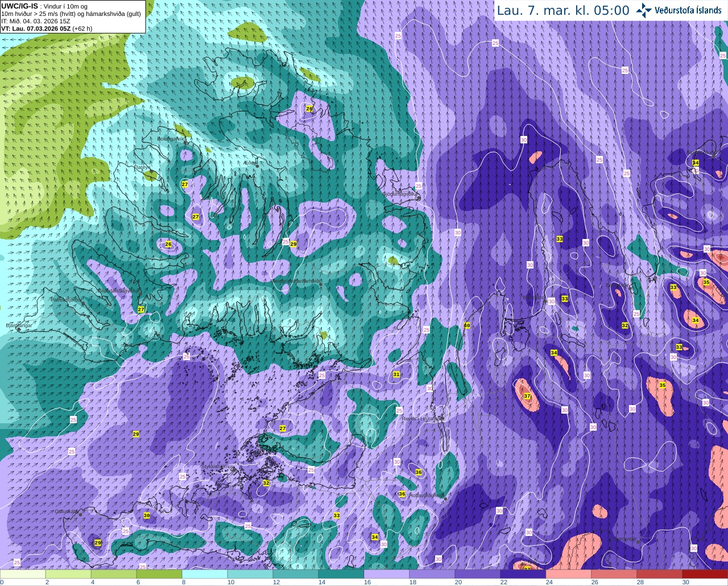Click the yellow 31 max-gust marker
728x586 pixels.
coord(396,374)
